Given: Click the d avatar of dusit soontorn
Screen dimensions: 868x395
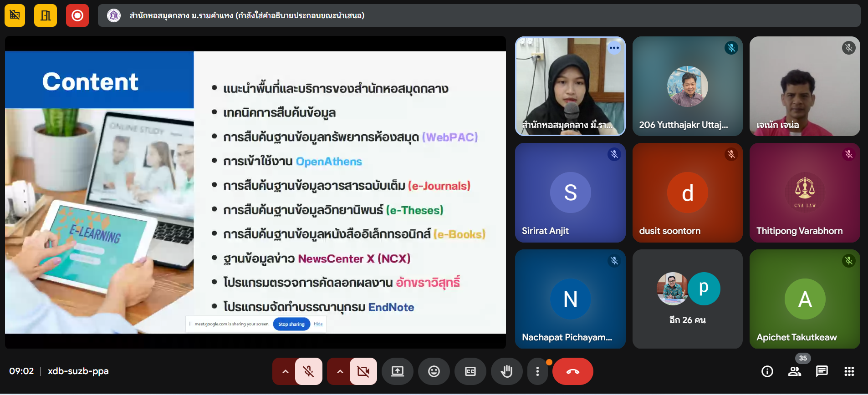Looking at the screenshot, I should pyautogui.click(x=688, y=192).
